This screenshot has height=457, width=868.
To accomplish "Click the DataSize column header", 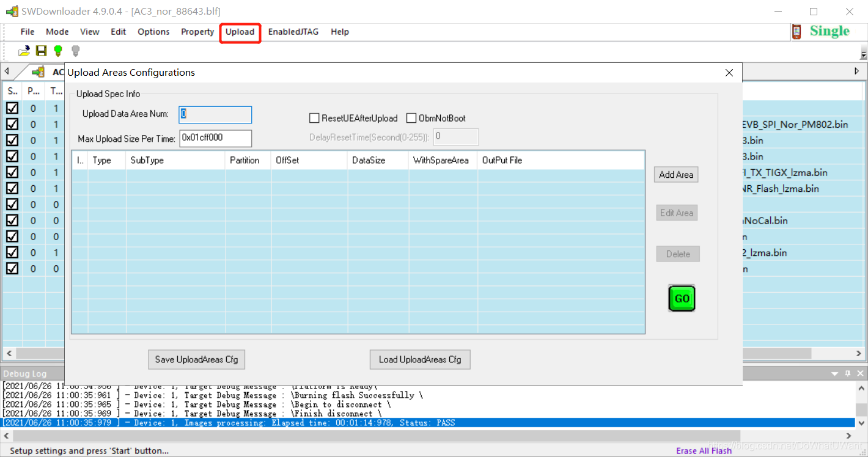I will 378,161.
